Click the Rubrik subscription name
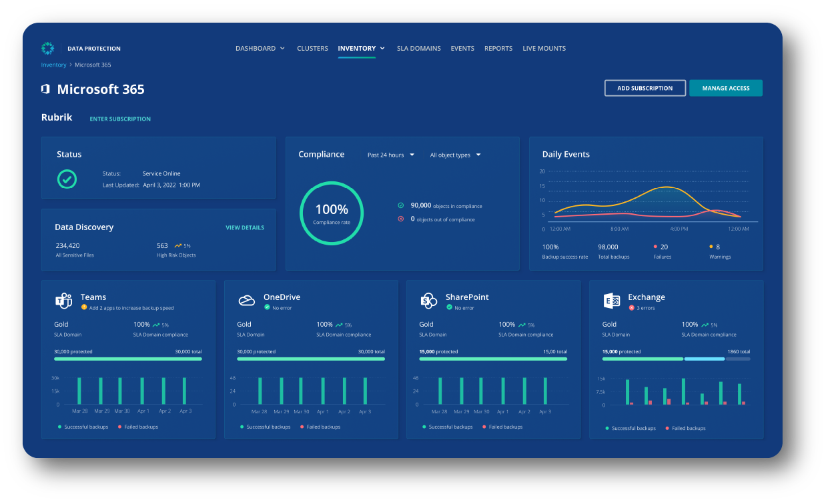The image size is (828, 504). (x=57, y=118)
